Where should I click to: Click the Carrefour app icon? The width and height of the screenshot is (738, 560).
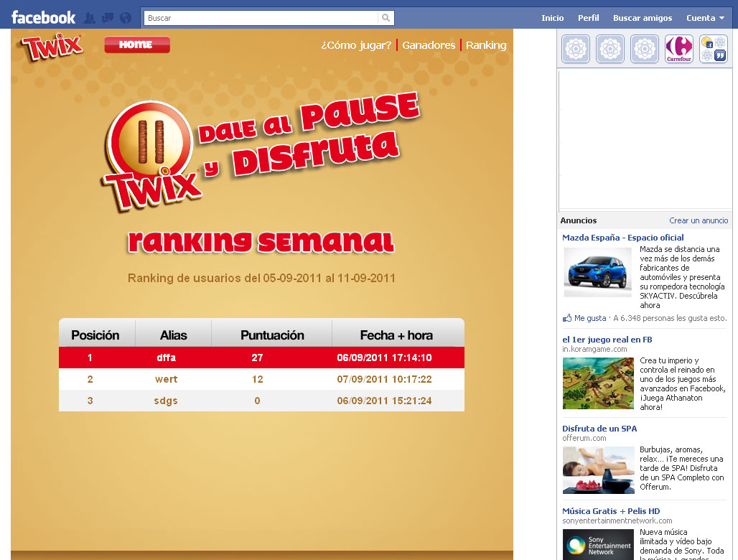[678, 49]
